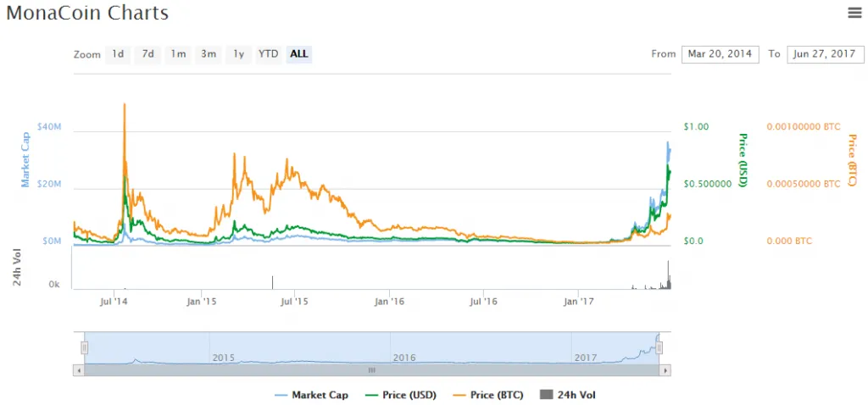Image resolution: width=868 pixels, height=405 pixels.
Task: Grab the navigator left range handle
Action: click(85, 348)
